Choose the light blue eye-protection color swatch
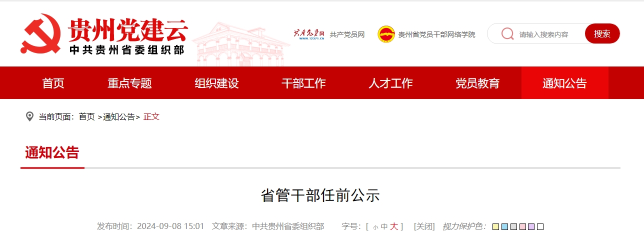Image resolution: width=644 pixels, height=244 pixels. [x=504, y=227]
